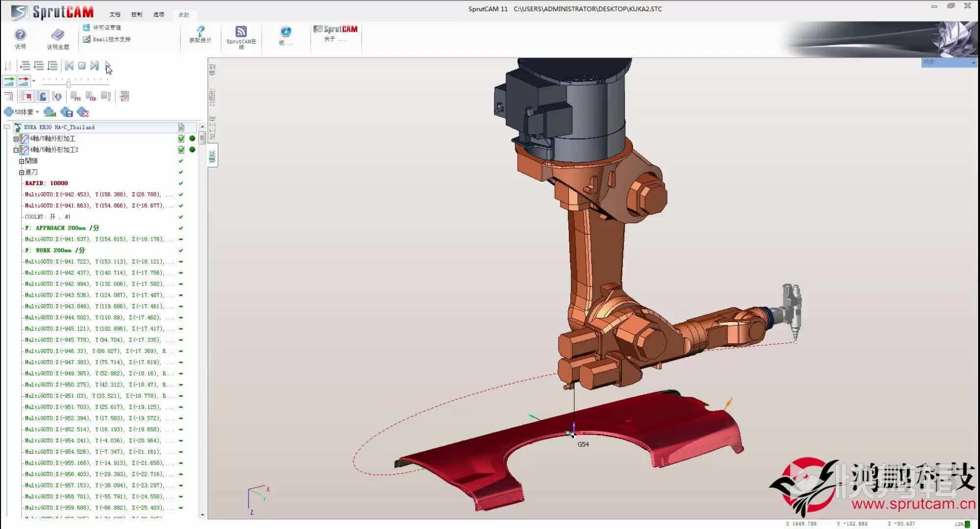The height and width of the screenshot is (529, 980).
Task: Open the 控制 menu
Action: (137, 15)
